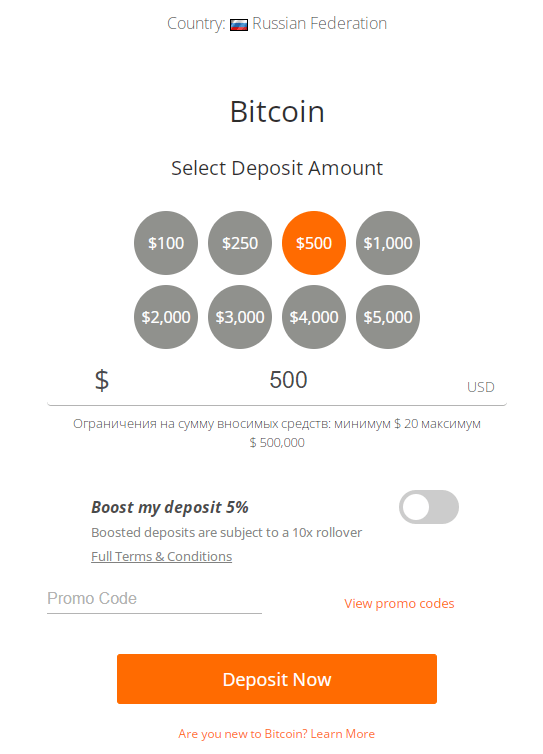543x754 pixels.
Task: Select the $3,000 deposit circle
Action: tap(240, 317)
